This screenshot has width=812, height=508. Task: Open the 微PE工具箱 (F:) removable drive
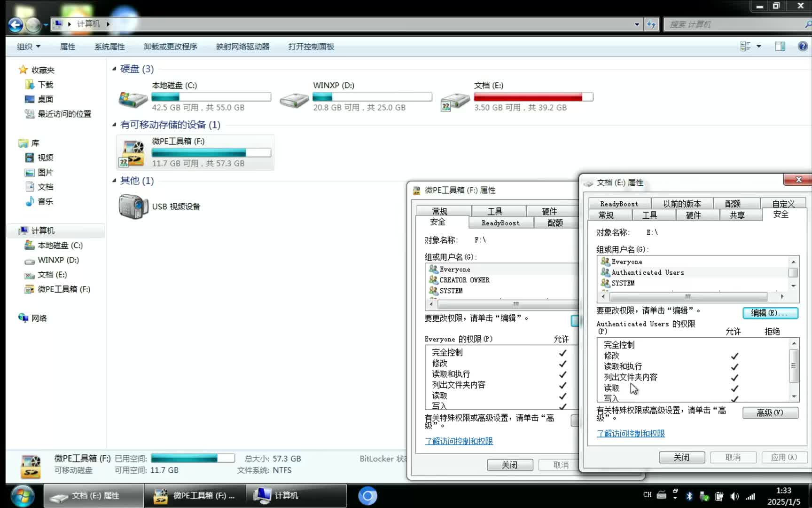tap(132, 151)
